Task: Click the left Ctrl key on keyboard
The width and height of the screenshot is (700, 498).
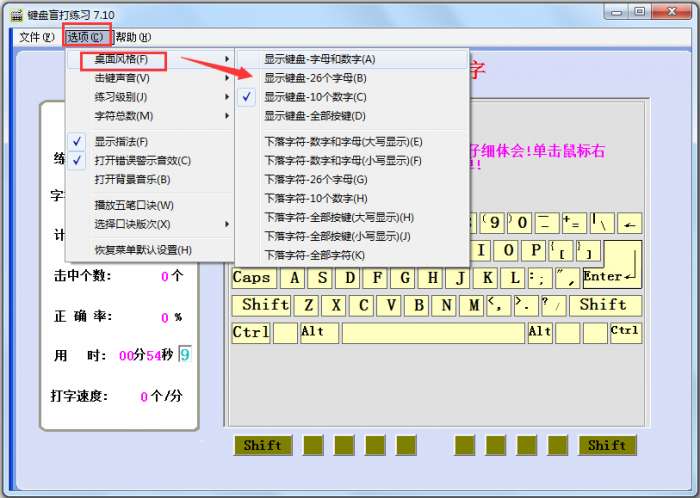Action: pos(250,332)
